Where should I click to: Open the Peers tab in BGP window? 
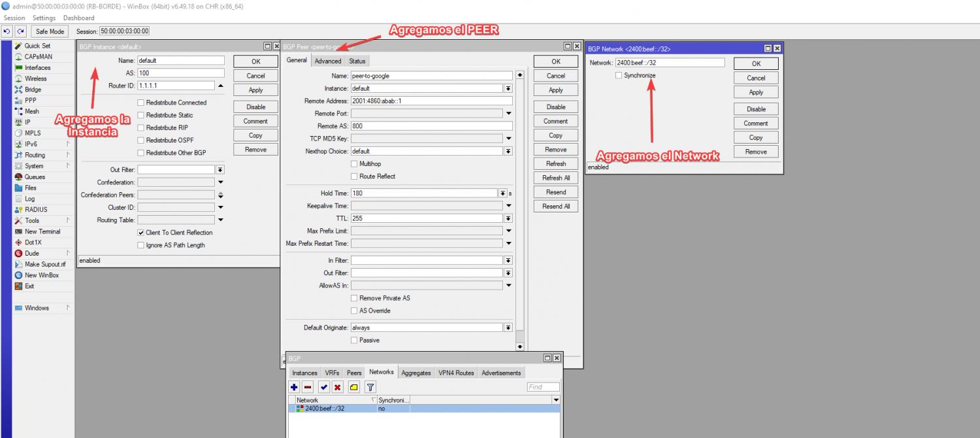click(x=354, y=373)
